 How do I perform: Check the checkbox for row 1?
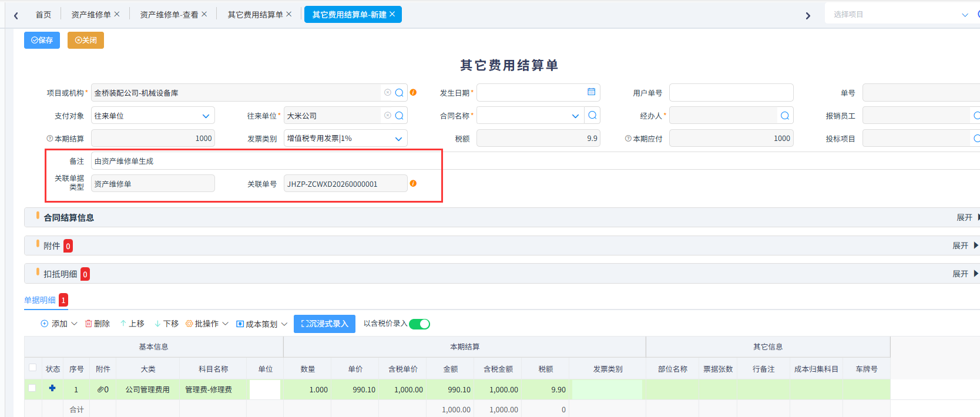(x=33, y=388)
